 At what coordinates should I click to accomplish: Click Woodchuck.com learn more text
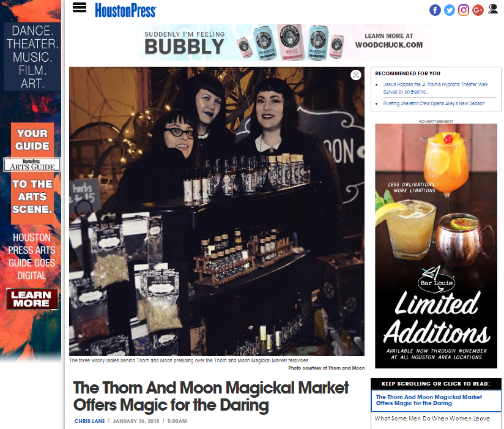click(x=388, y=41)
